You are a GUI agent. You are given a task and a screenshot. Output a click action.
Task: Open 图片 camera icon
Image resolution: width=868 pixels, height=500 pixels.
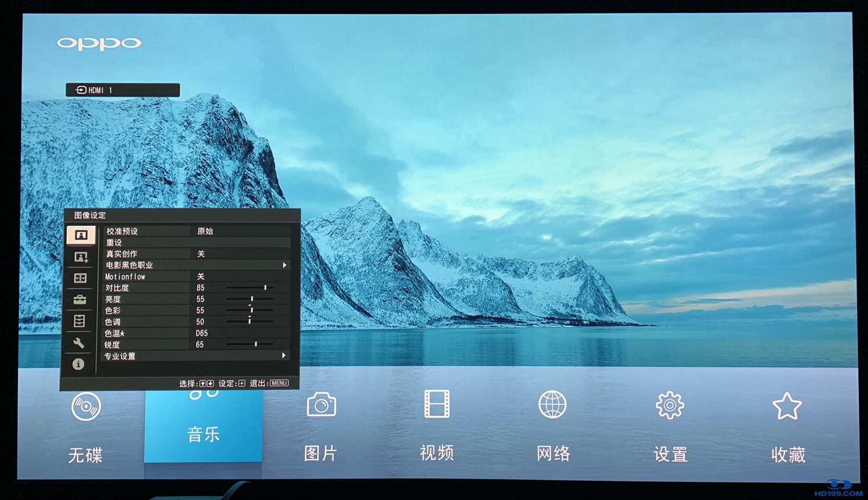click(321, 405)
